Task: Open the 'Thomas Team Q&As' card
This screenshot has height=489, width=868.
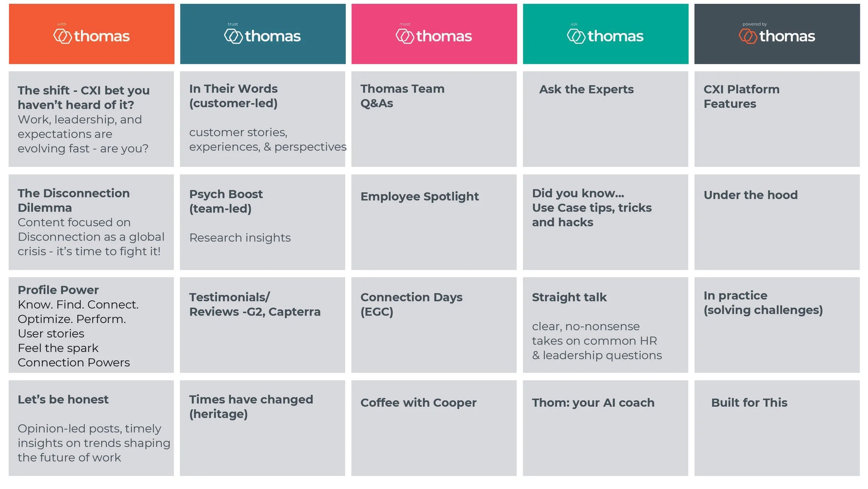Action: [434, 119]
